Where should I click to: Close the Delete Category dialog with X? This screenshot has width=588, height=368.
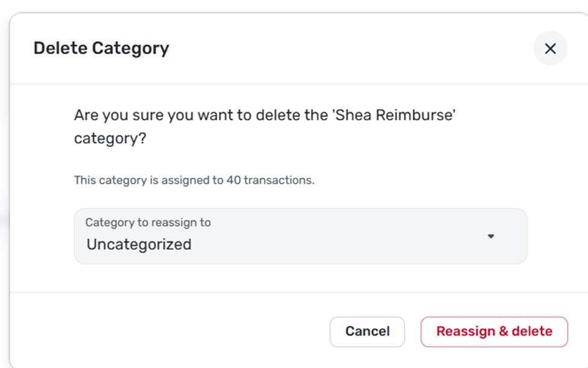point(550,49)
